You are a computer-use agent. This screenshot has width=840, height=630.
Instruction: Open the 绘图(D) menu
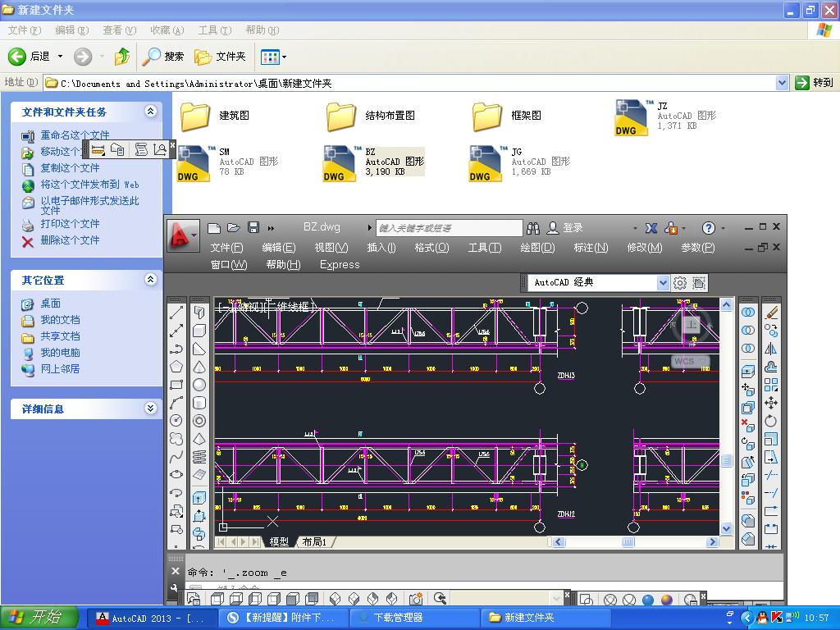point(537,248)
